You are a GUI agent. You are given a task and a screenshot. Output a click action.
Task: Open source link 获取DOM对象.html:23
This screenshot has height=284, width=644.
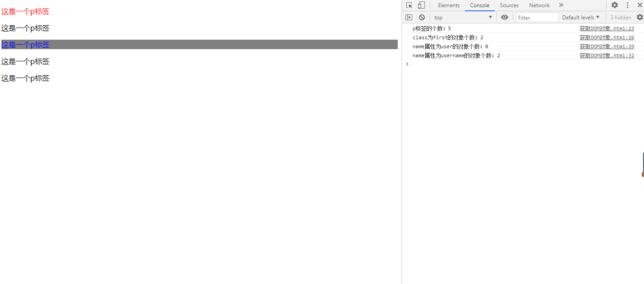pos(607,28)
